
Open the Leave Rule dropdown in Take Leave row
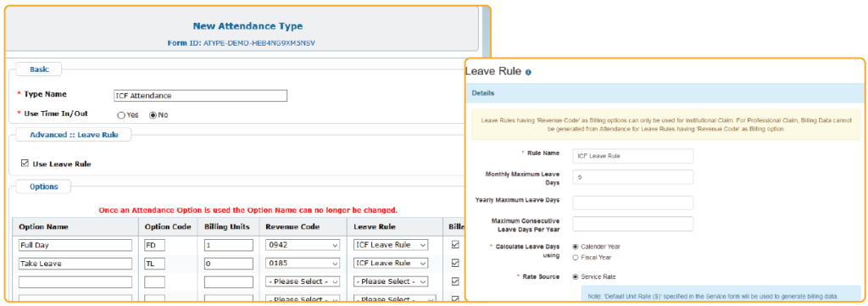point(391,264)
